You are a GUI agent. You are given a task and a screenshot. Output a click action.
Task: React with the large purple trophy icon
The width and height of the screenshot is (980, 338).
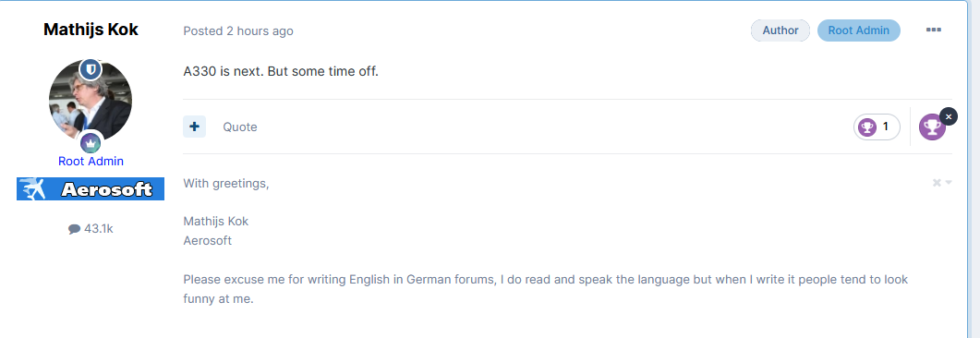[932, 127]
